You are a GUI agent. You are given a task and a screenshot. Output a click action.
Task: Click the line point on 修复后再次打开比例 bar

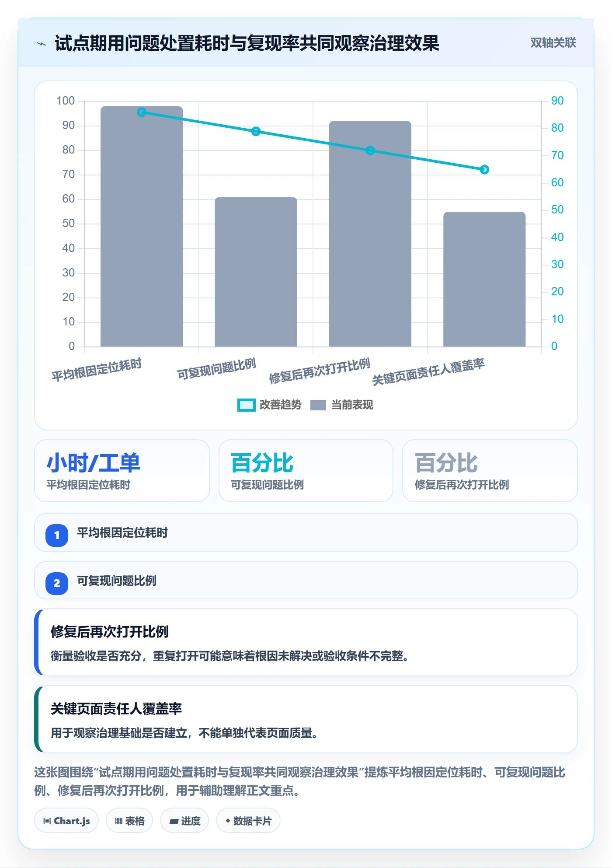[x=370, y=150]
